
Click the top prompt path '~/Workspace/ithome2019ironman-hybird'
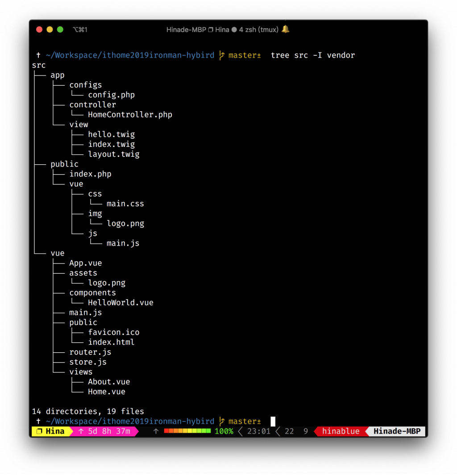[x=130, y=55]
